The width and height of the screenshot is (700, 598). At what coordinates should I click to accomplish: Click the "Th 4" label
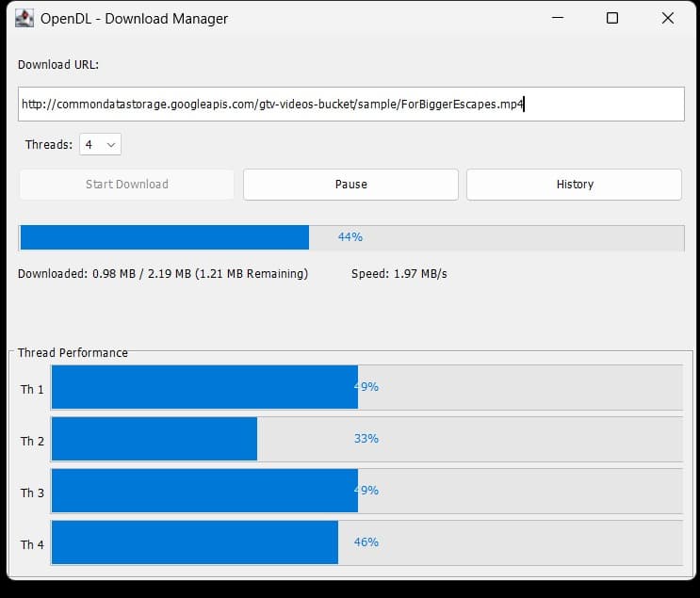[32, 545]
